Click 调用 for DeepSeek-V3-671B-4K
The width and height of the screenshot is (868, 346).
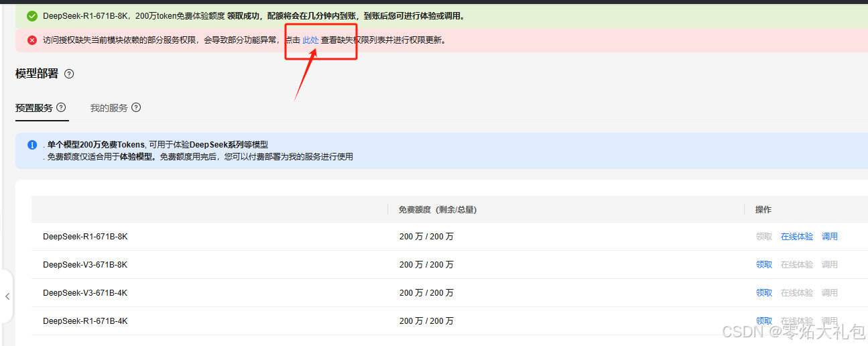click(x=830, y=293)
